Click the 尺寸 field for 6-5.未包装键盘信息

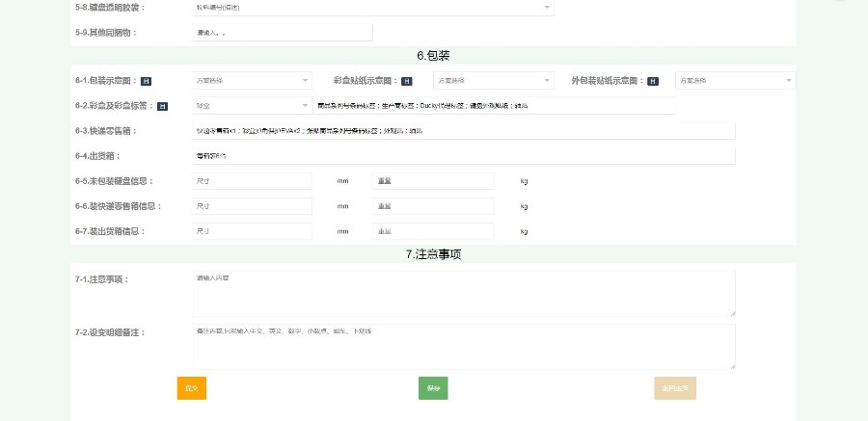pos(252,181)
